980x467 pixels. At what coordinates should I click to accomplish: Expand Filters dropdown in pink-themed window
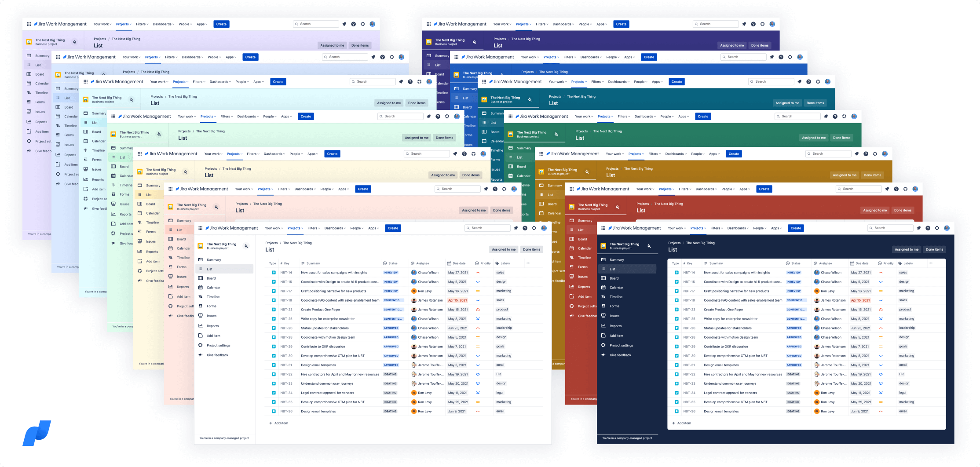point(284,189)
